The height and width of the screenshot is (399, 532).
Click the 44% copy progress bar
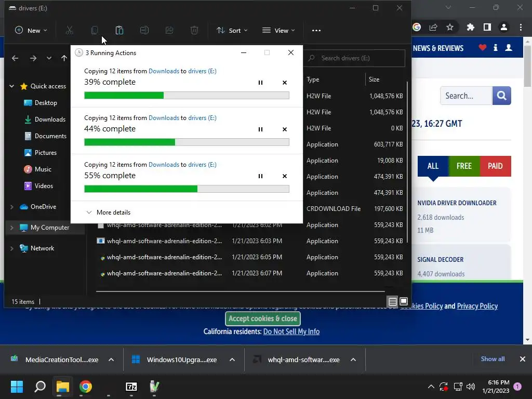pyautogui.click(x=187, y=142)
